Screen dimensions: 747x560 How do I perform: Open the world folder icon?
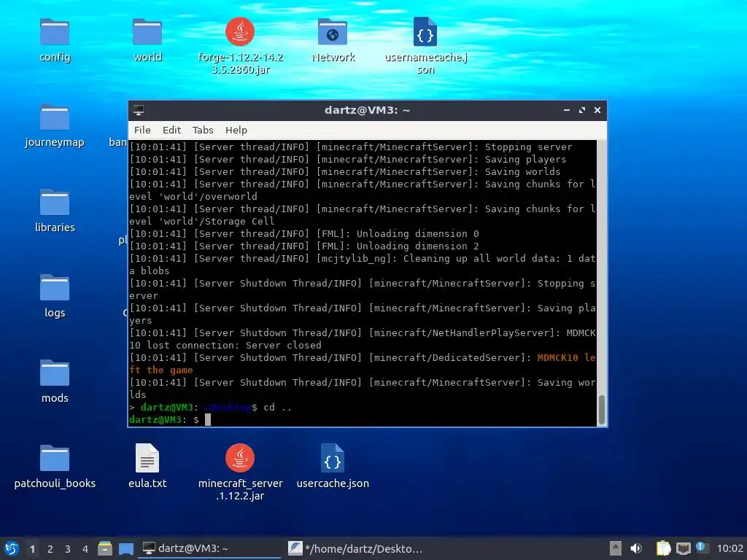[x=147, y=32]
